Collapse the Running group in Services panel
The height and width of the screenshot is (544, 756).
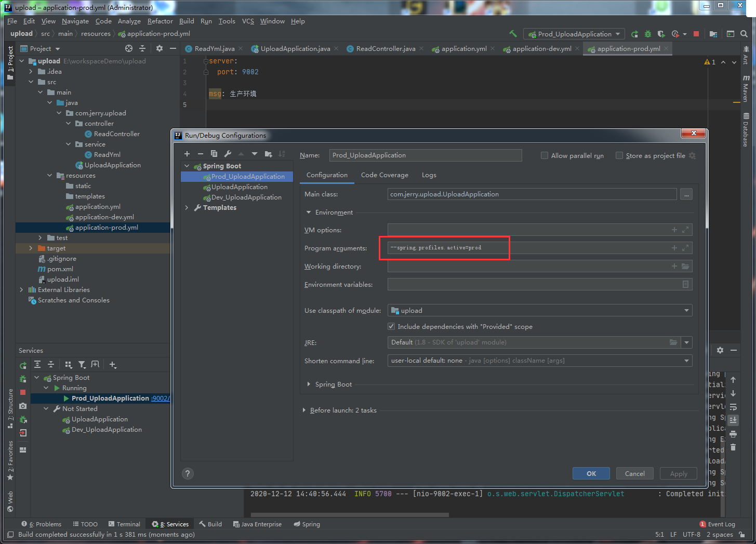pyautogui.click(x=45, y=388)
